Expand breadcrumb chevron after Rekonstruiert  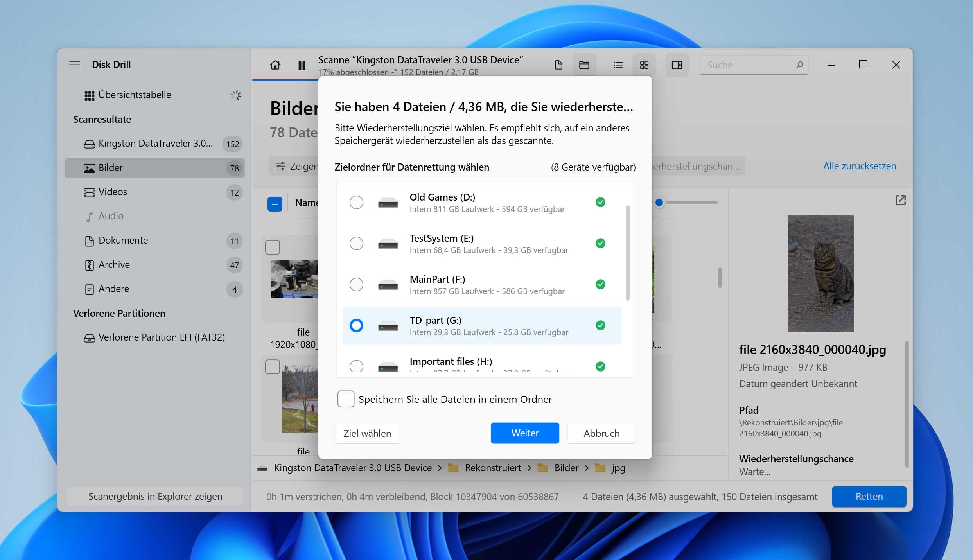click(529, 468)
